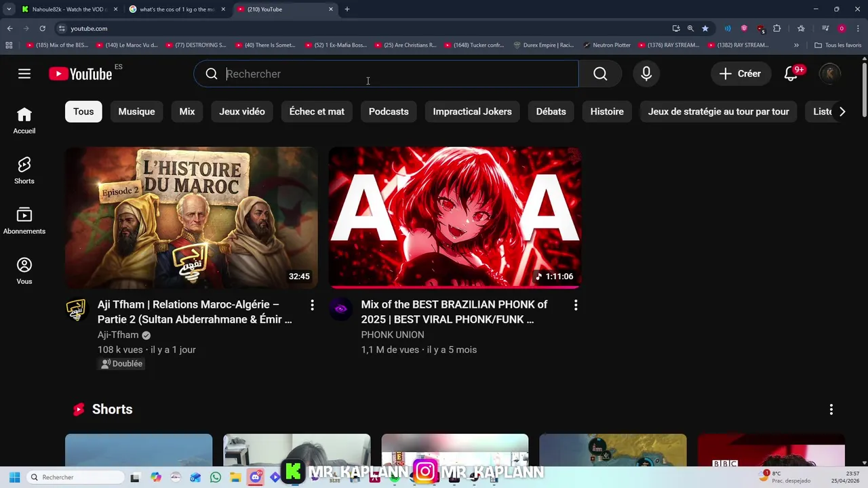
Task: Click the search magnifier button
Action: (x=600, y=74)
